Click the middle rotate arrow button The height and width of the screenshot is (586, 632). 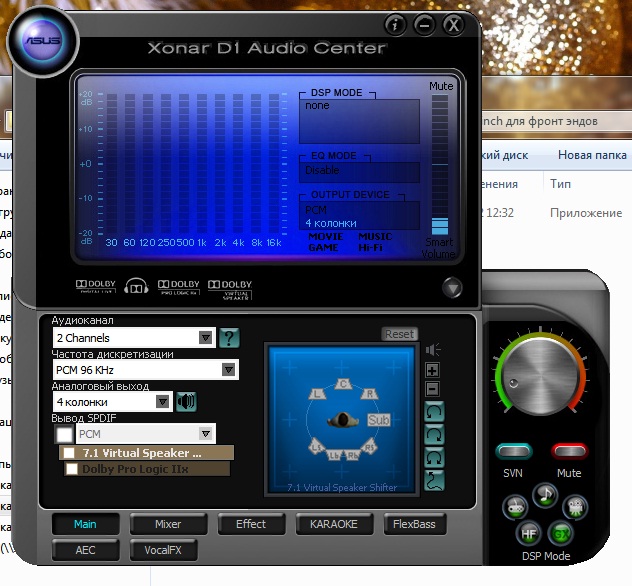click(x=434, y=434)
